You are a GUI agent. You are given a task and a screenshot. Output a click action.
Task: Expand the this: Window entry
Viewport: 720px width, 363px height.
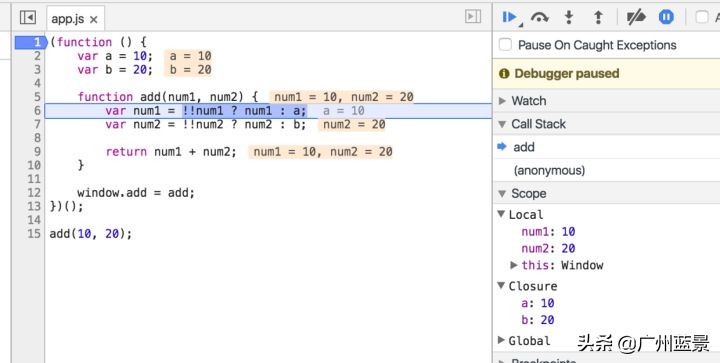[x=514, y=265]
